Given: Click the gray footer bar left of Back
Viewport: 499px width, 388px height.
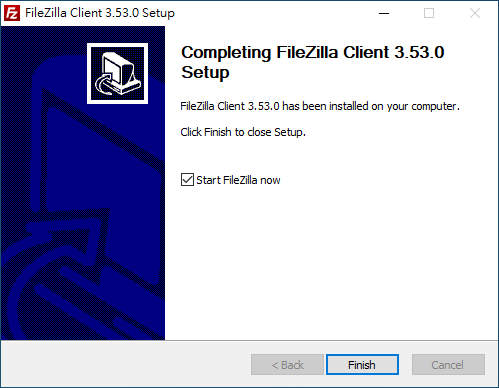Looking at the screenshot, I should [x=126, y=364].
